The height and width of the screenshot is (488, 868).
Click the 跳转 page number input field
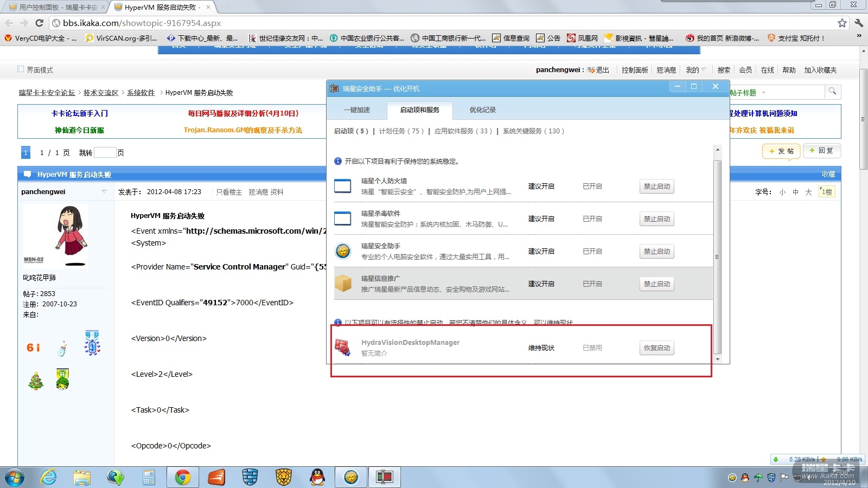coord(105,153)
